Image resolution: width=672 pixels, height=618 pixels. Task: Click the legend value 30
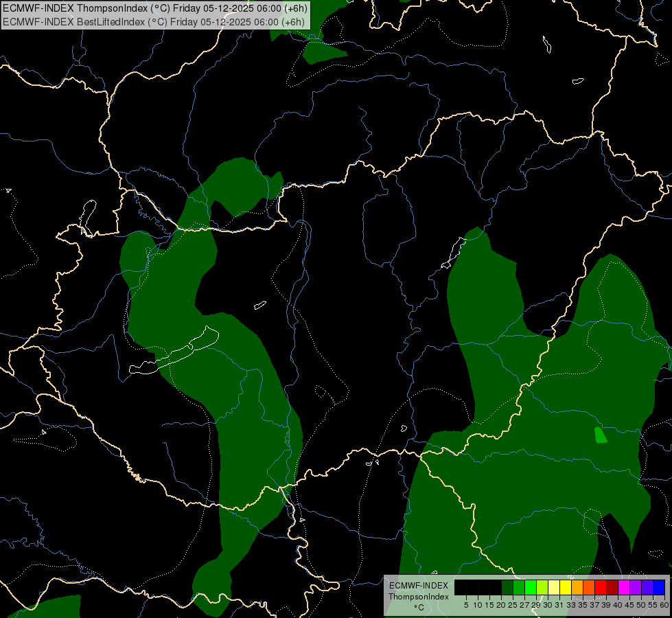pos(548,605)
